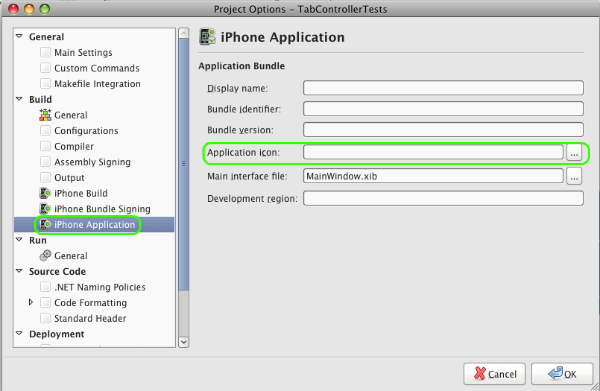Click the tree scrollbar up arrow
This screenshot has width=600, height=391.
[184, 33]
